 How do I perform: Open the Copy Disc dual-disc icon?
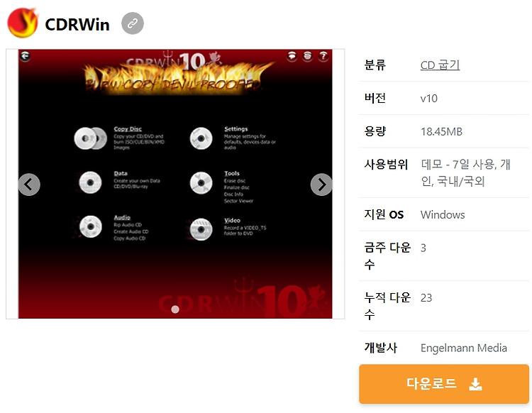(91, 138)
